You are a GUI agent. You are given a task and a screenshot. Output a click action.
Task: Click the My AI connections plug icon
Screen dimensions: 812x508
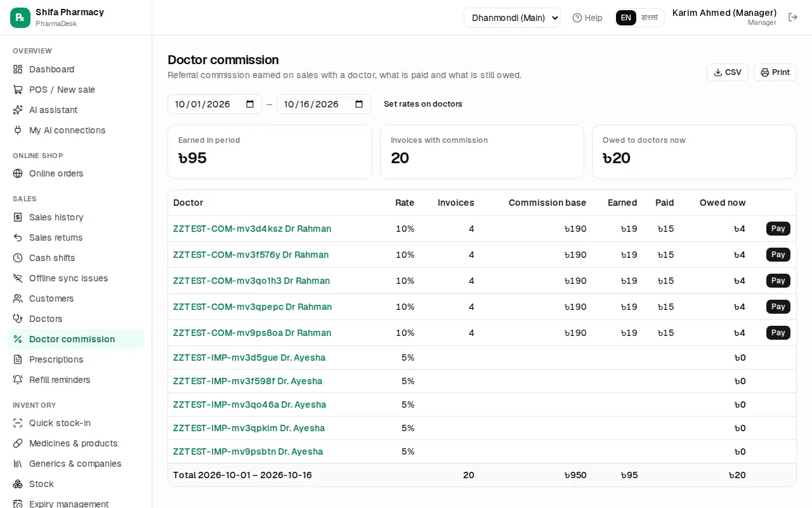[18, 130]
